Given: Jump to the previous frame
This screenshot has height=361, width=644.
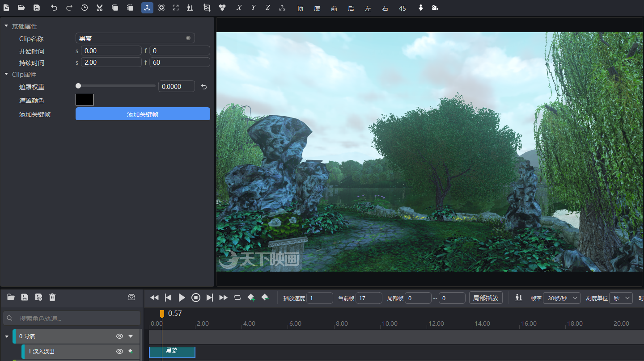Looking at the screenshot, I should pyautogui.click(x=168, y=298).
